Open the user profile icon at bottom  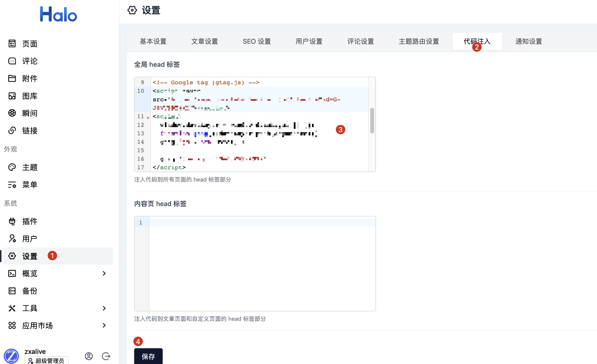(x=89, y=356)
